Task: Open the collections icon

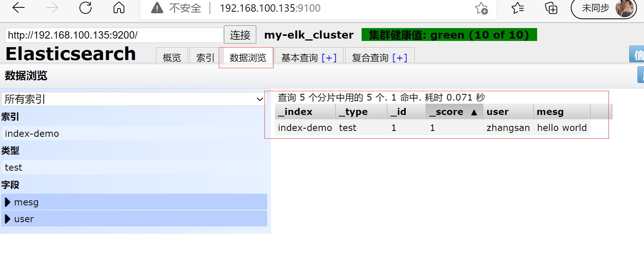Action: pos(551,8)
